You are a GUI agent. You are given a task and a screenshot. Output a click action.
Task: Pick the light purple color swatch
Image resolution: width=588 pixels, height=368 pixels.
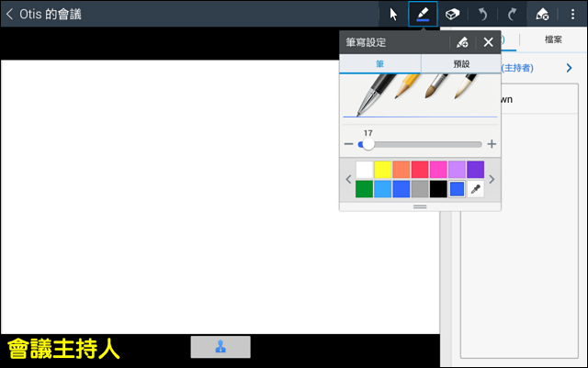point(458,170)
